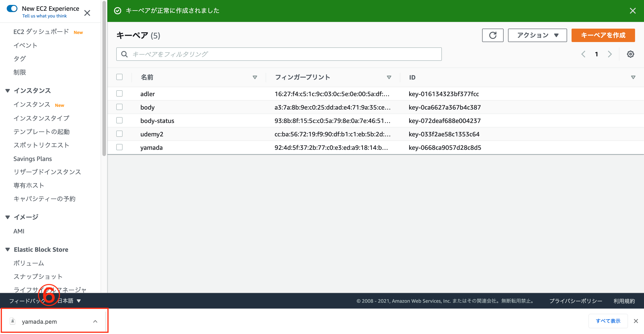Open the 名前 column filter triangle
This screenshot has width=644, height=334.
coord(255,77)
